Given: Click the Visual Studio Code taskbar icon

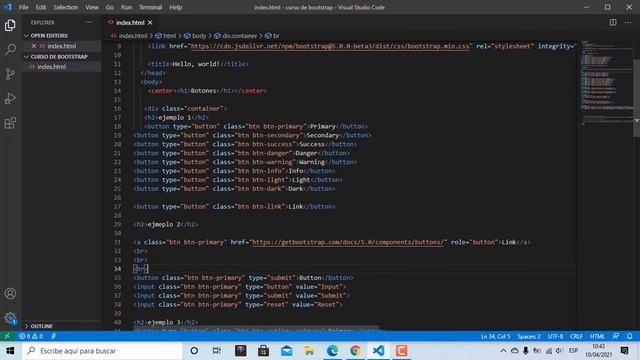Looking at the screenshot, I should (x=378, y=351).
